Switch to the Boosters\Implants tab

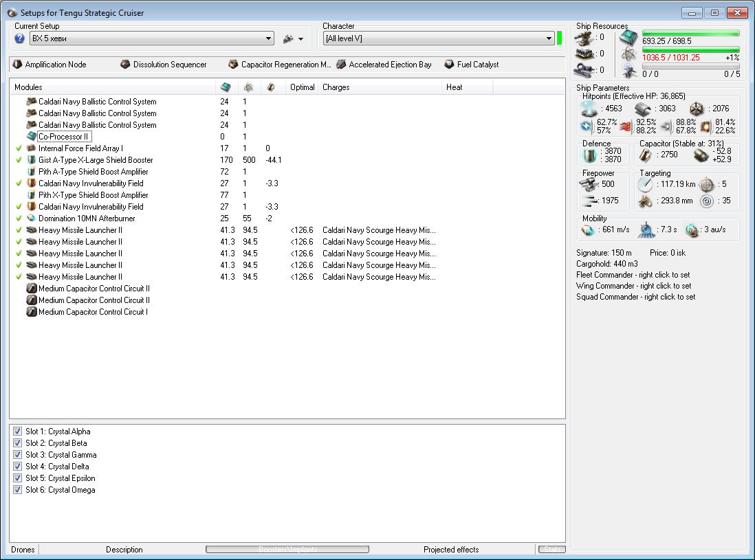coord(287,550)
